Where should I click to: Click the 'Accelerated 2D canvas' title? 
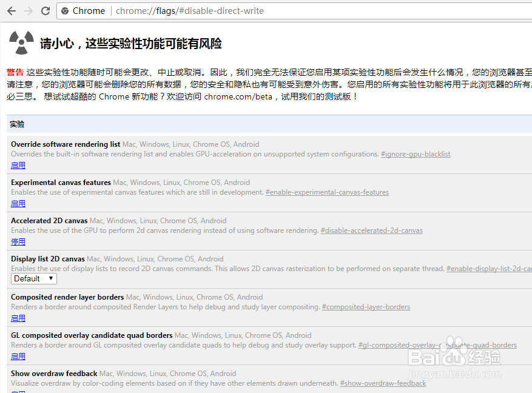click(49, 221)
